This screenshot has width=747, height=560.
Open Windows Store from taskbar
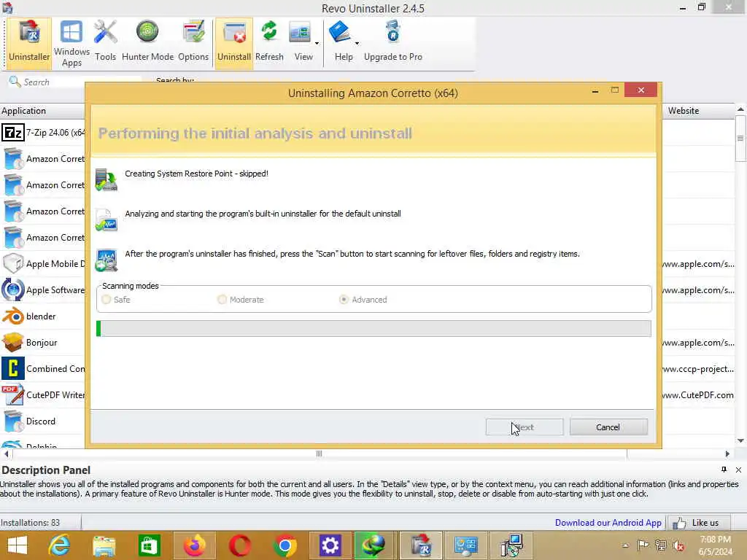149,545
